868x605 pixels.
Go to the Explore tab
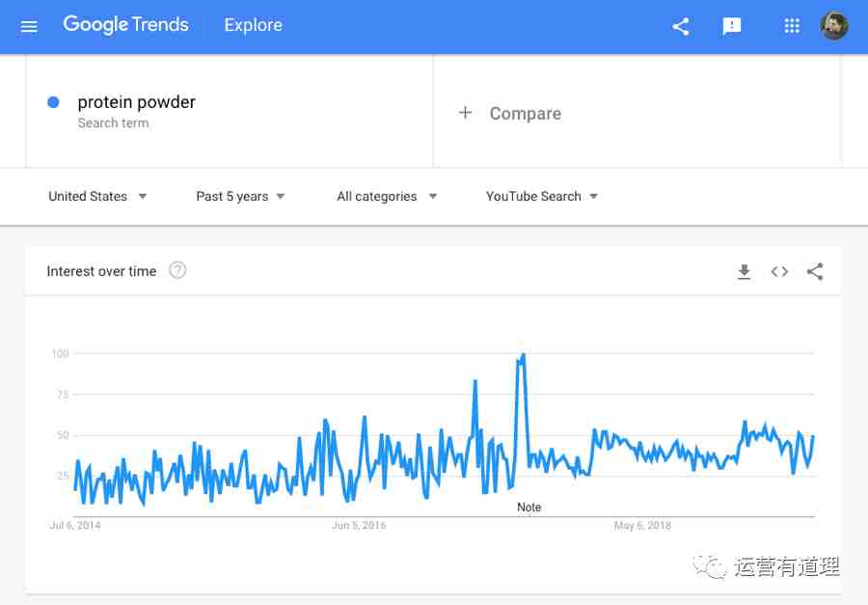(253, 25)
